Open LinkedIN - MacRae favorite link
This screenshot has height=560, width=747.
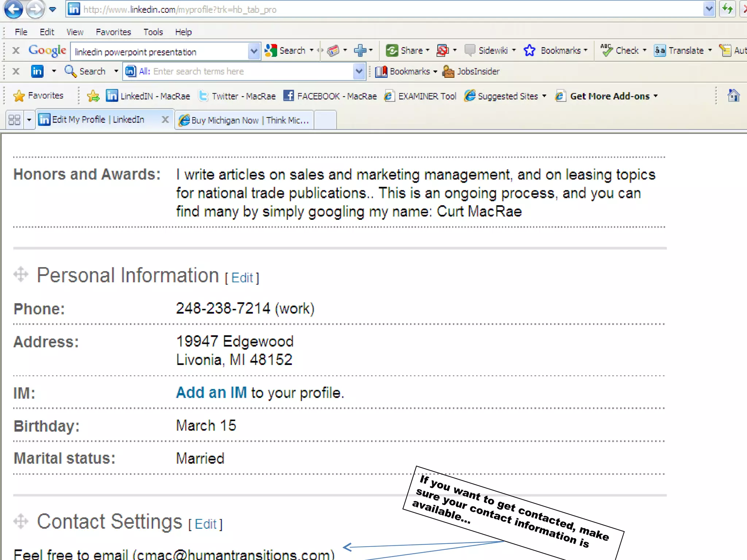pyautogui.click(x=148, y=96)
